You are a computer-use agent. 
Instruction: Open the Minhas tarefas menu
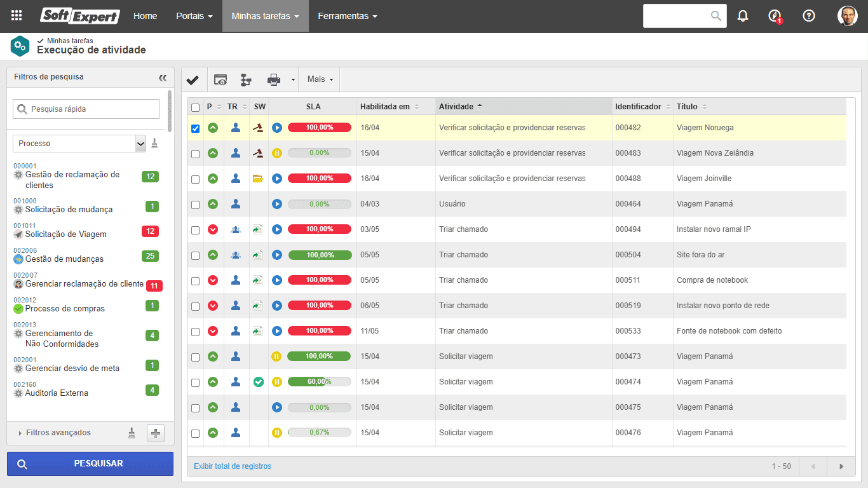266,16
